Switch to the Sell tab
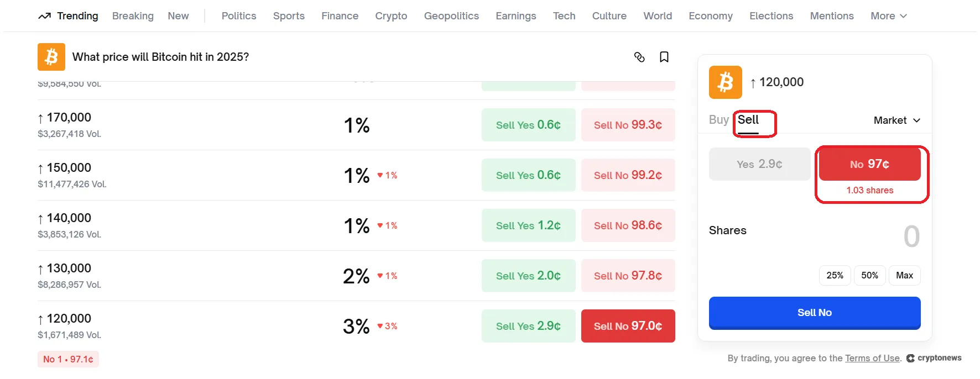This screenshot has width=980, height=379. tap(748, 120)
